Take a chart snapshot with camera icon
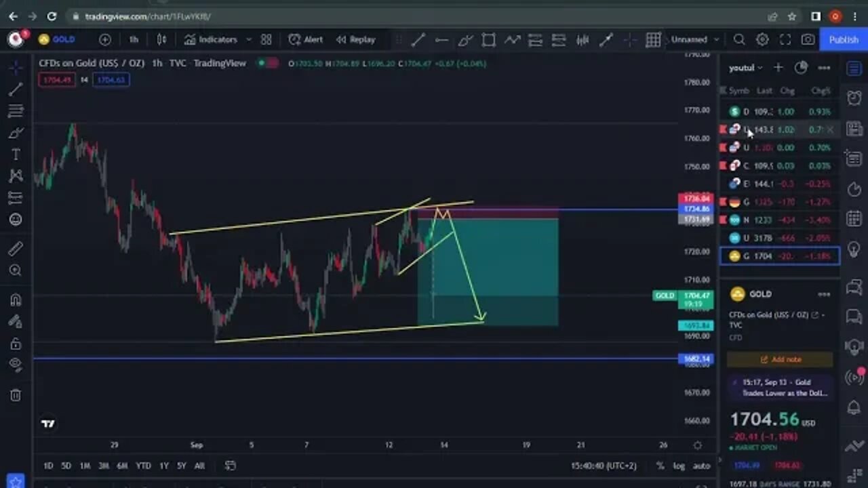This screenshot has width=868, height=488. tap(808, 39)
